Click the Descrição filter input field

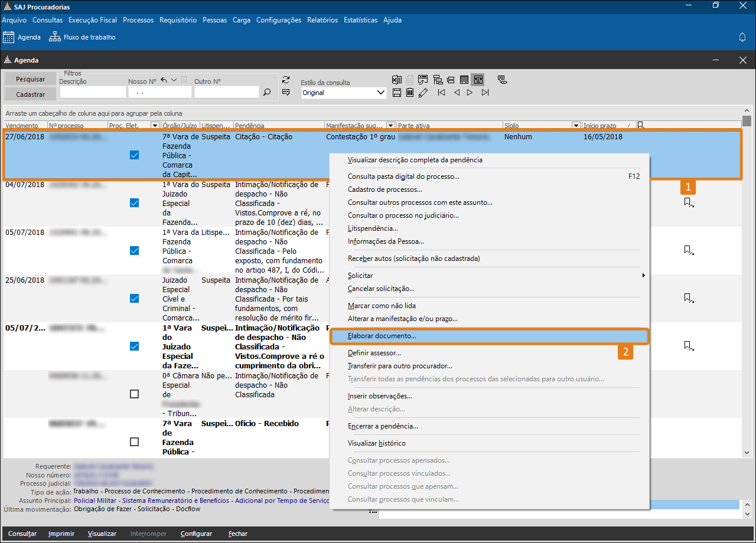pos(93,92)
